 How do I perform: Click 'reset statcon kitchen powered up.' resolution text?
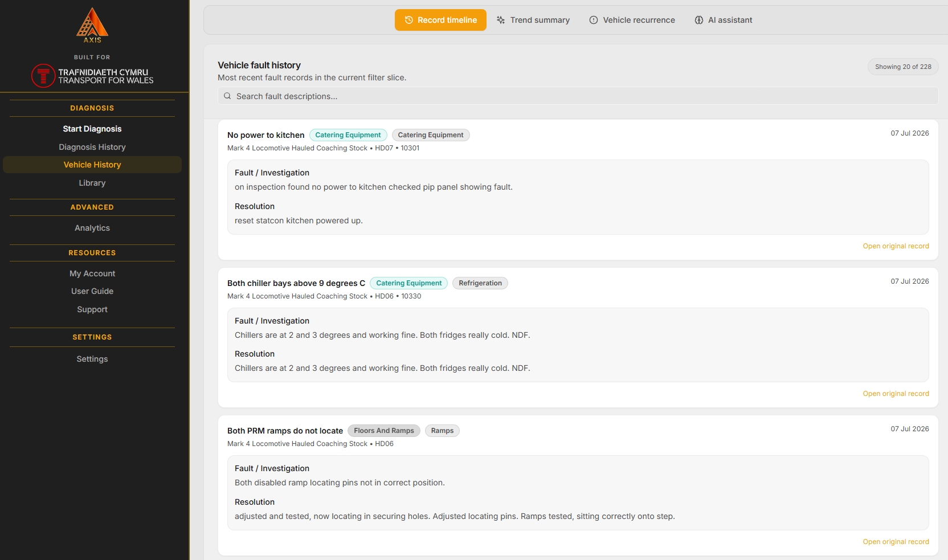tap(299, 220)
